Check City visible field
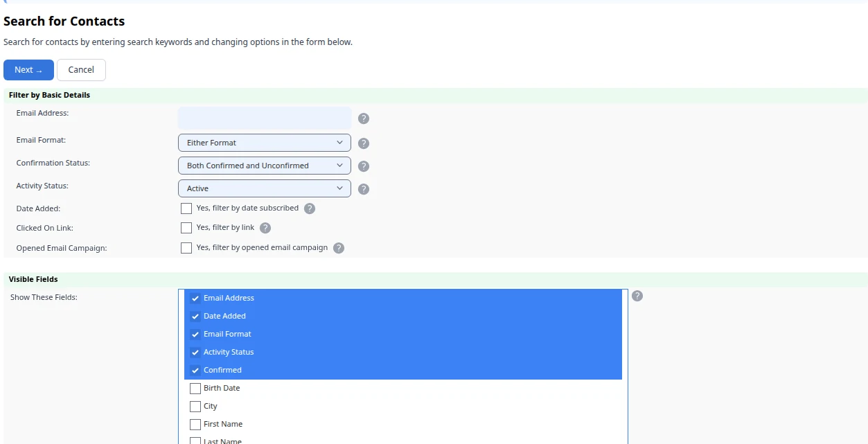 195,407
